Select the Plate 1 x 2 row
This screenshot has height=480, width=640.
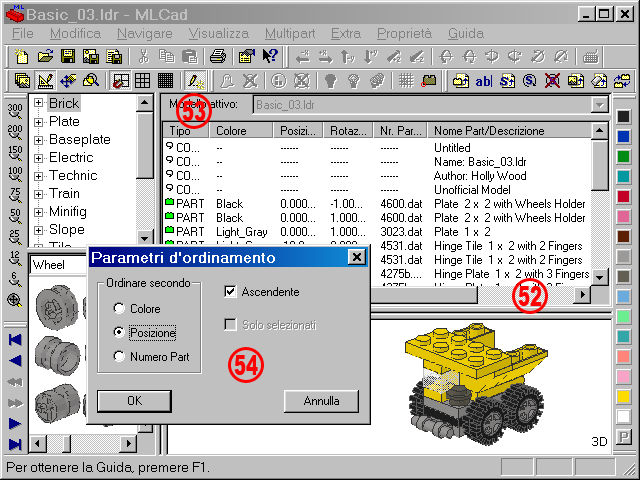point(377,232)
